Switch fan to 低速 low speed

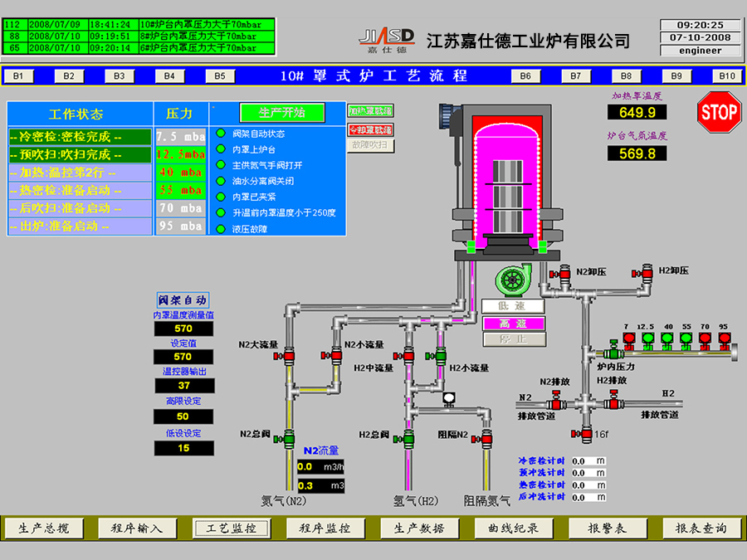coord(514,306)
